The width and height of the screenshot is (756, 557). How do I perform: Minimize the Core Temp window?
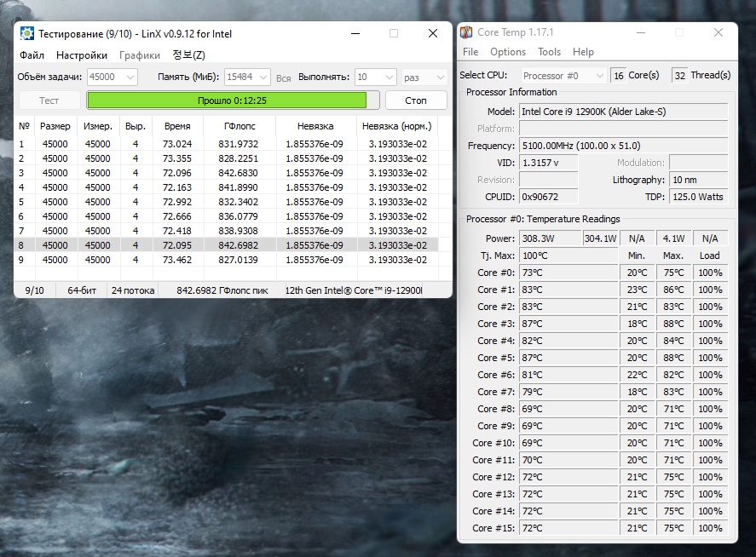641,33
